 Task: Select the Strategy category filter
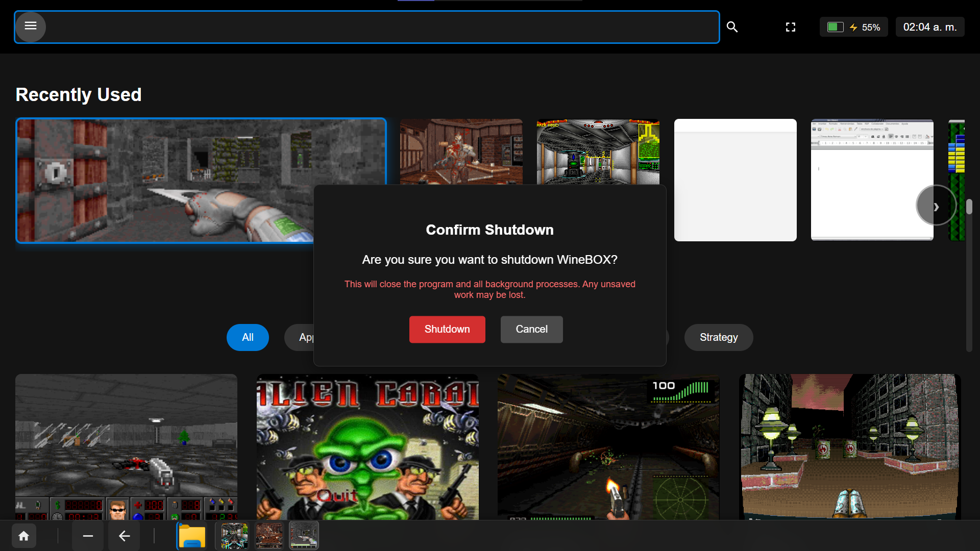click(x=718, y=337)
